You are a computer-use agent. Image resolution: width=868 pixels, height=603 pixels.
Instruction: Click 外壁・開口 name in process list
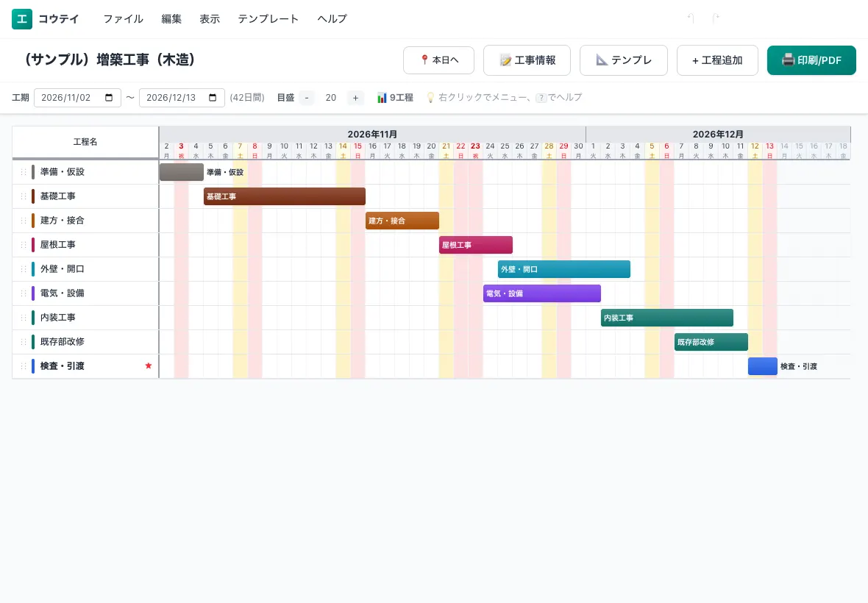click(x=63, y=269)
